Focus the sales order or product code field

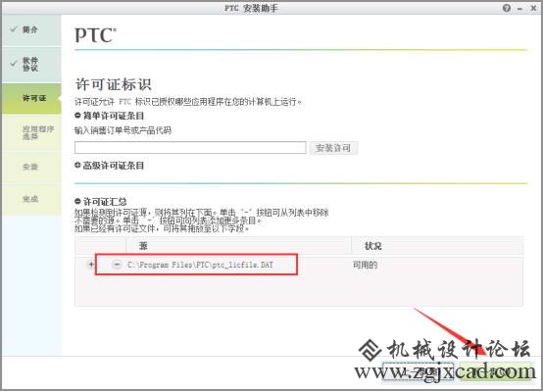coord(190,148)
